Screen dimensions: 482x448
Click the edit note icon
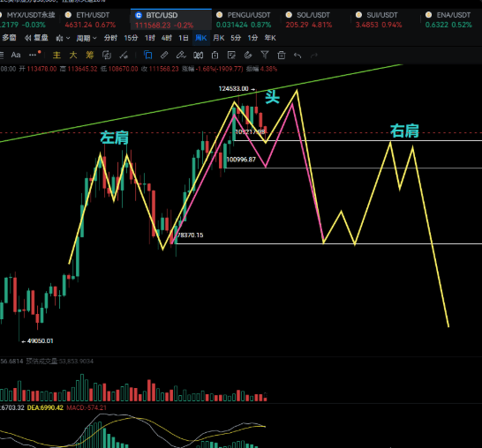[x=231, y=56]
